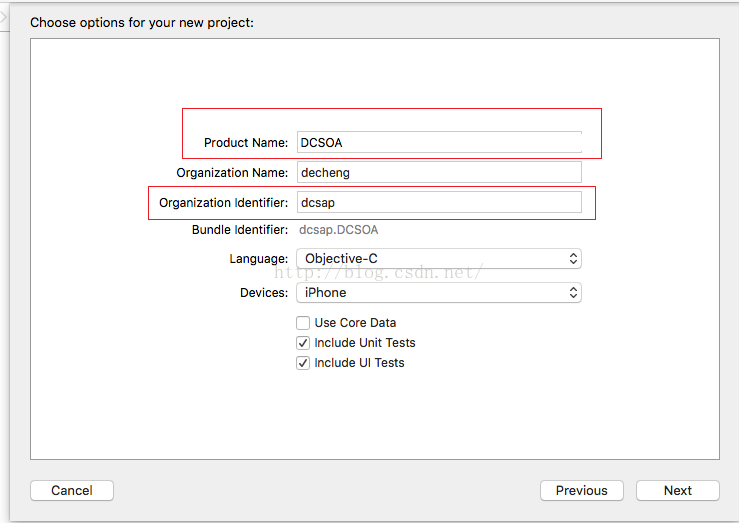Click the "Organization Identifier:" label
The width and height of the screenshot is (739, 523).
pyautogui.click(x=223, y=203)
